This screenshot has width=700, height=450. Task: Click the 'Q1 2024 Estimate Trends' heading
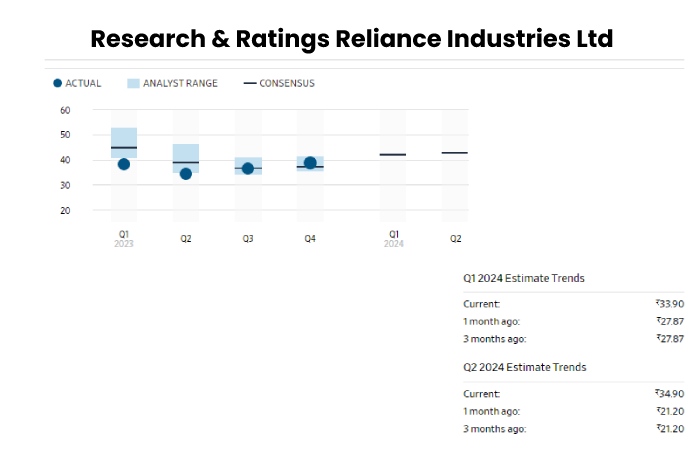tap(524, 278)
